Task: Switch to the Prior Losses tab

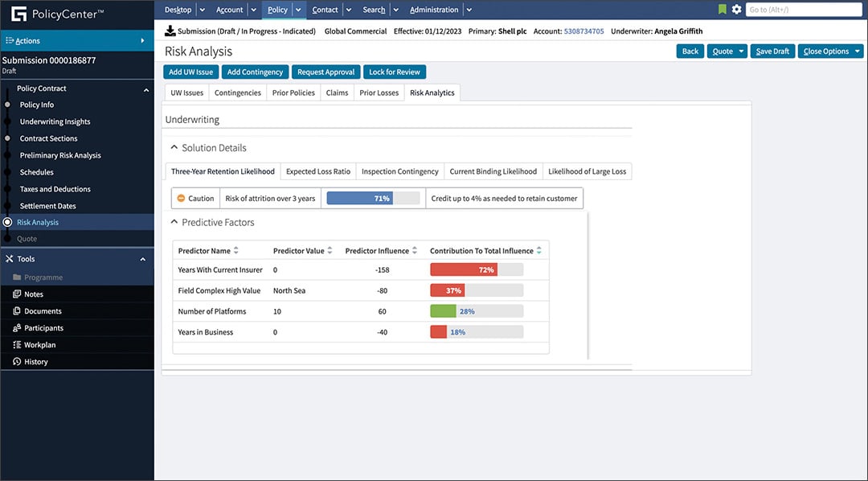Action: tap(379, 92)
